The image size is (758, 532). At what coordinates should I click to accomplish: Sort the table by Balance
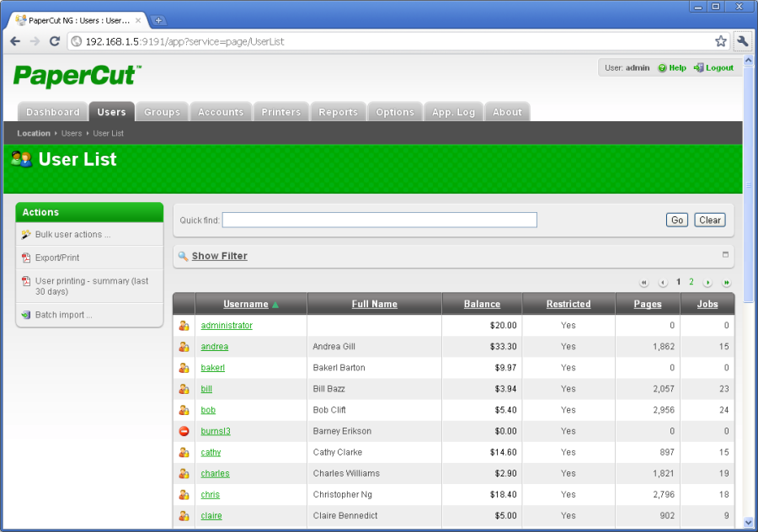(x=482, y=304)
